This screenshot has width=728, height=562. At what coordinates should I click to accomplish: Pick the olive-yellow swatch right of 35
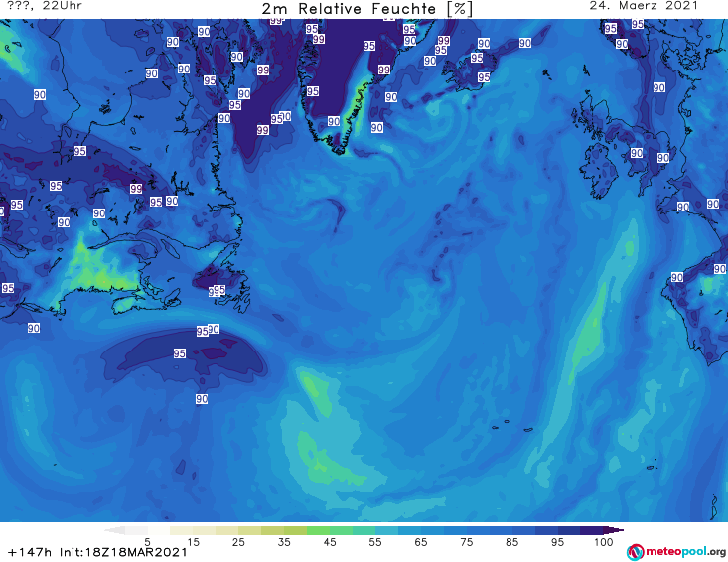(x=295, y=530)
